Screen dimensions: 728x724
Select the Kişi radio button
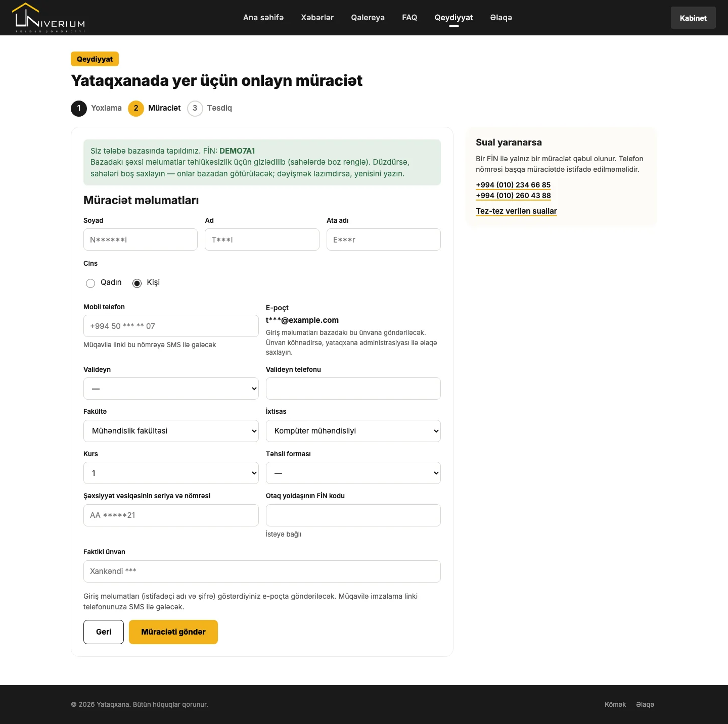point(137,283)
